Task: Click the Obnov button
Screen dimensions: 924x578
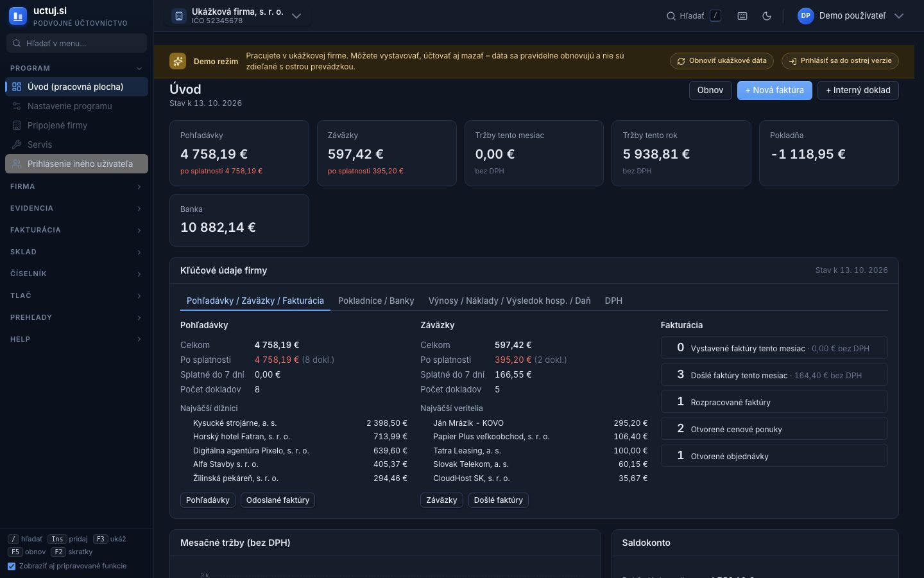Action: click(710, 91)
